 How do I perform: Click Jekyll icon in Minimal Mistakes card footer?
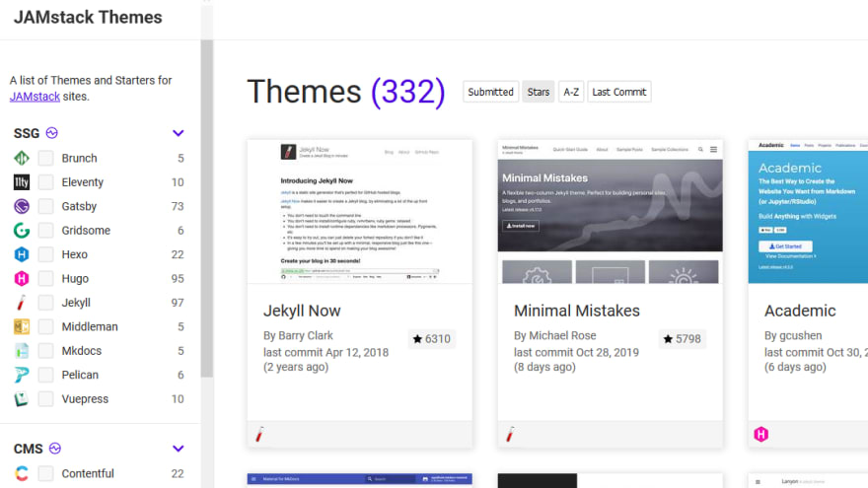[510, 435]
